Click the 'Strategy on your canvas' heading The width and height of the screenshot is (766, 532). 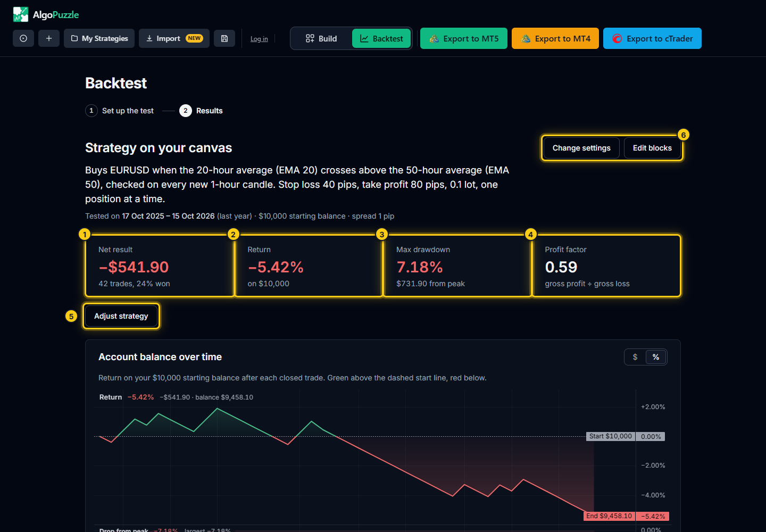(159, 148)
